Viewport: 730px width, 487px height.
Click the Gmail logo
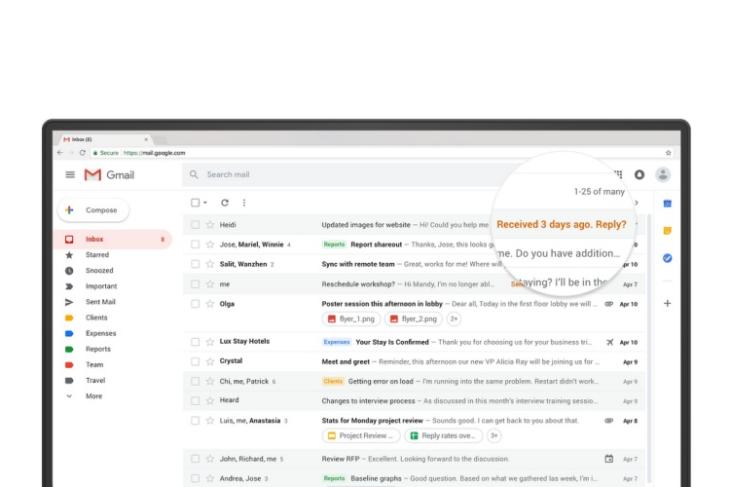click(x=109, y=175)
